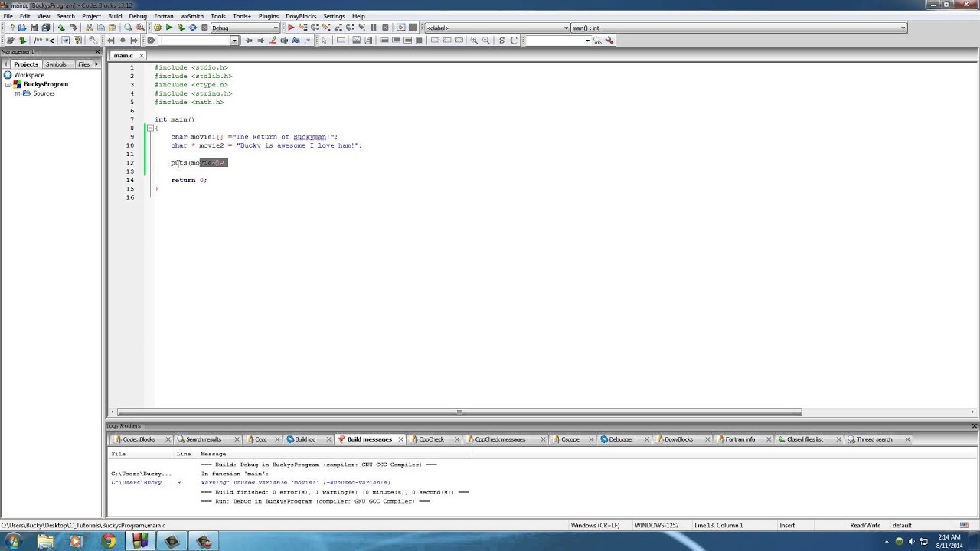Switch to the Files tab
Screen dimensions: 980x551
pos(83,64)
